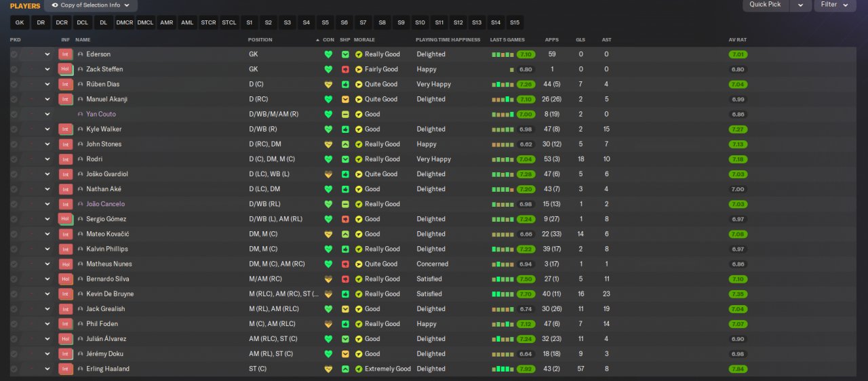Click Erling Haaland's sharpness icon

click(x=345, y=369)
